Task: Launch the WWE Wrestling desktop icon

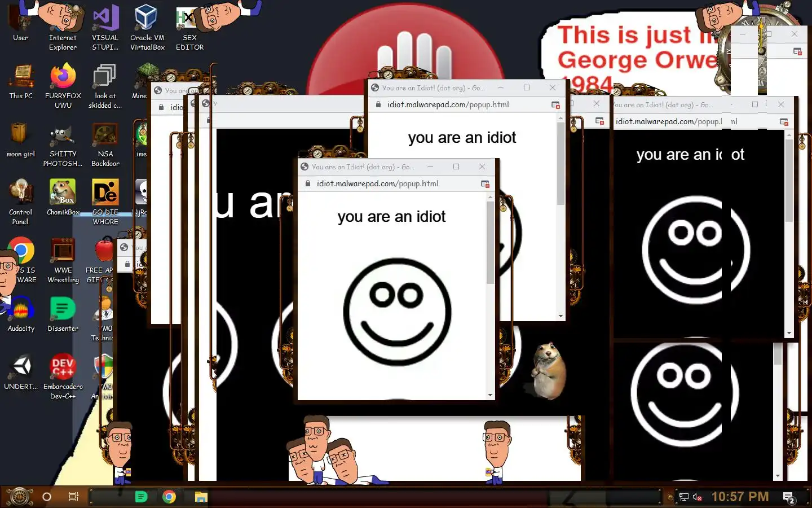Action: tap(63, 260)
